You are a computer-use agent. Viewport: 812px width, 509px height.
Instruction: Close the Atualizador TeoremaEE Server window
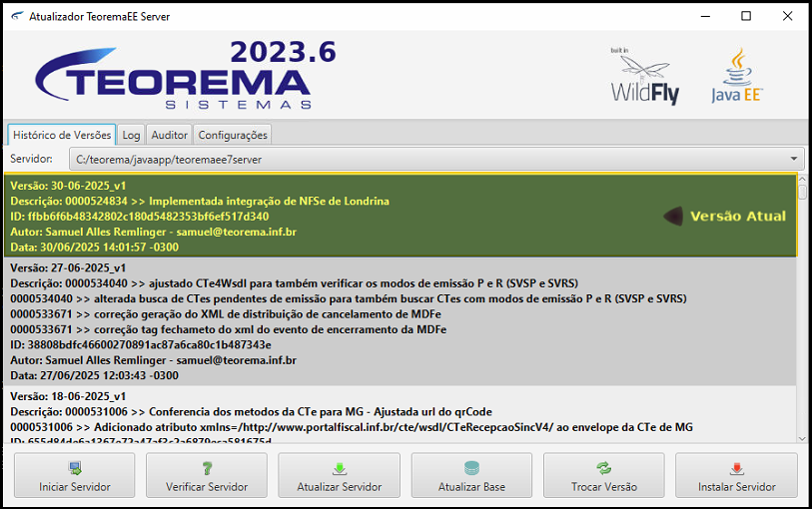click(788, 16)
